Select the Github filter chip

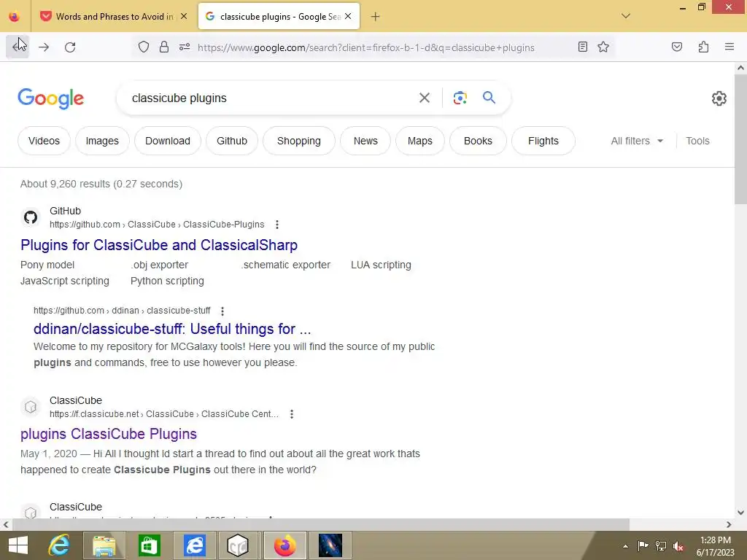coord(231,141)
